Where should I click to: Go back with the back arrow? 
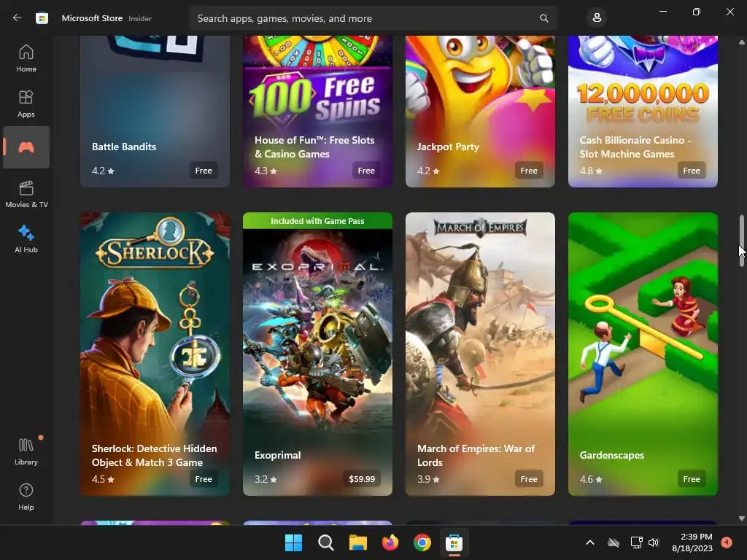point(18,18)
